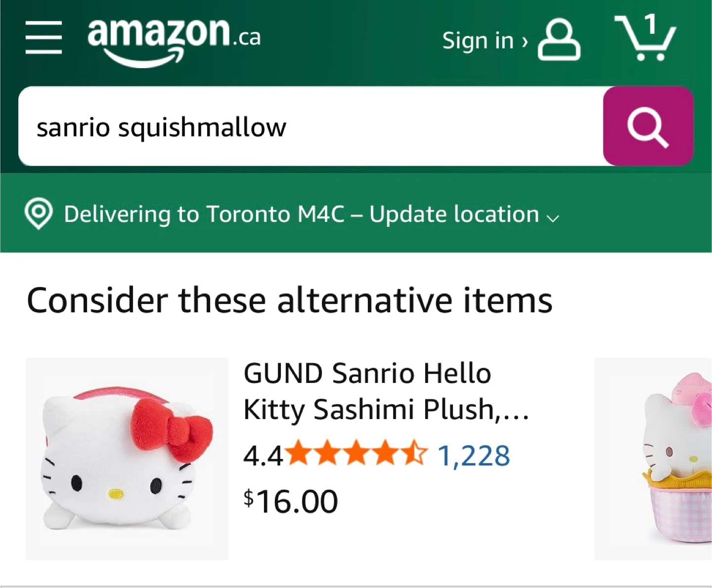Screen dimensions: 712x588
Task: Click the Consider these alternative items heading
Action: pyautogui.click(x=289, y=300)
